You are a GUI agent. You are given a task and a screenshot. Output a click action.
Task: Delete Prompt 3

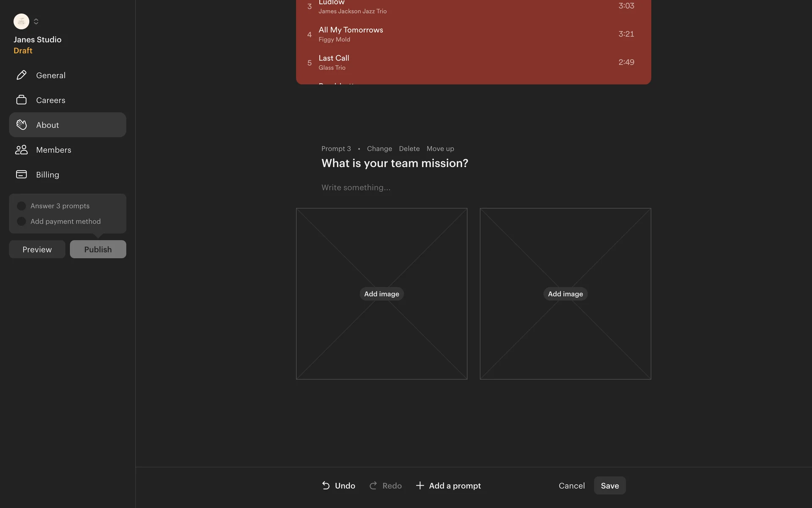point(409,149)
